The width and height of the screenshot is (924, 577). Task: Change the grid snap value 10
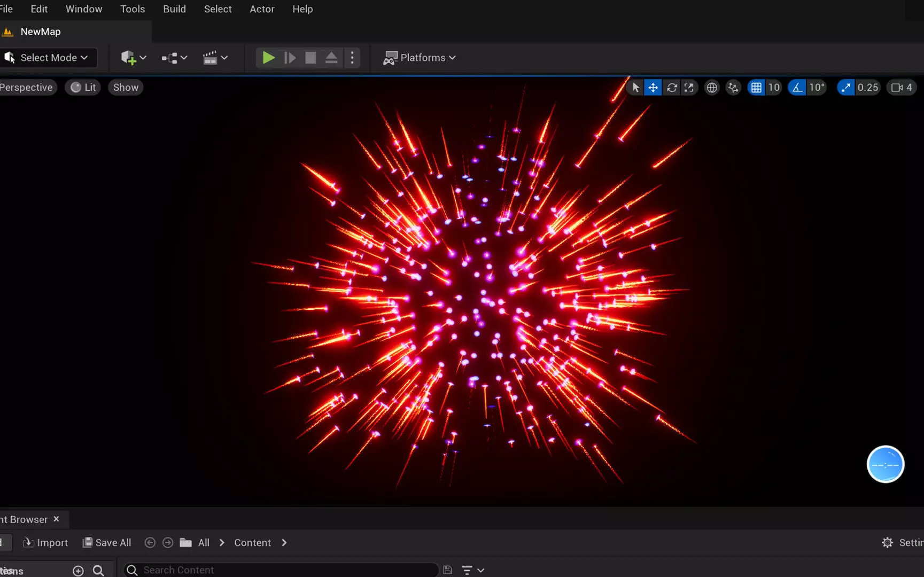[x=774, y=88]
